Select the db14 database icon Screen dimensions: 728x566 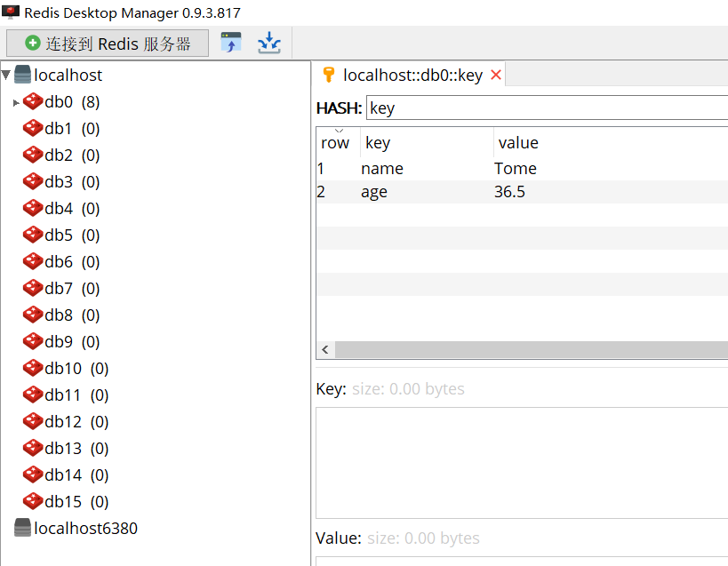[33, 474]
